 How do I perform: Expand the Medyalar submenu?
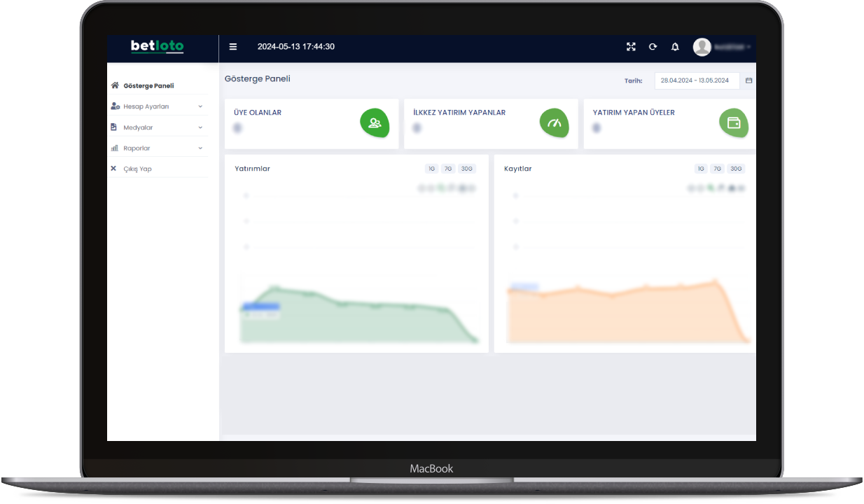click(x=158, y=127)
